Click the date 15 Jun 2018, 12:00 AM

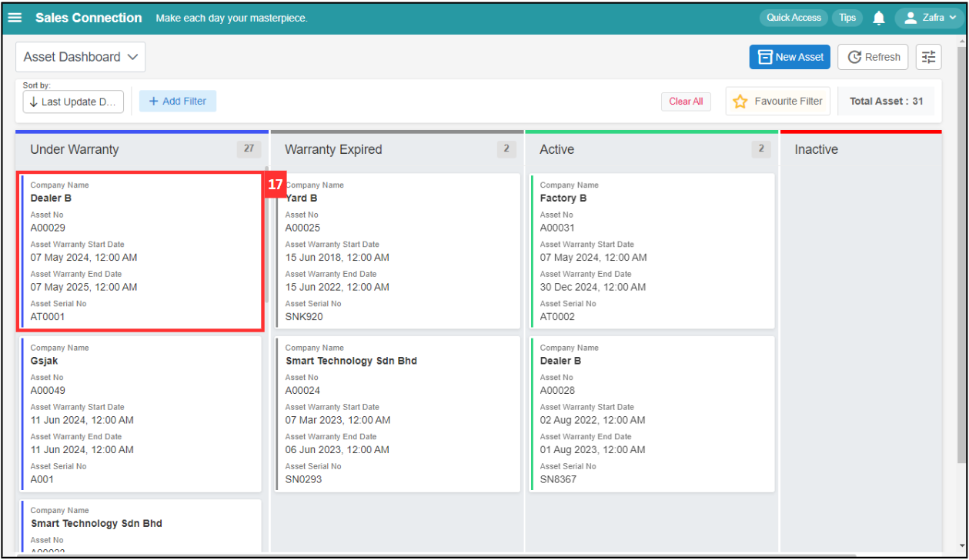[337, 257]
